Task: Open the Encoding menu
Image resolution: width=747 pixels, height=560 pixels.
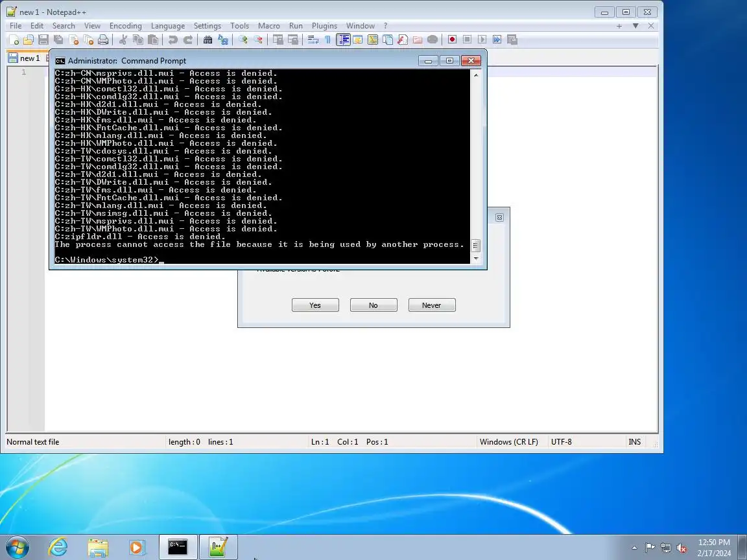Action: (x=125, y=26)
